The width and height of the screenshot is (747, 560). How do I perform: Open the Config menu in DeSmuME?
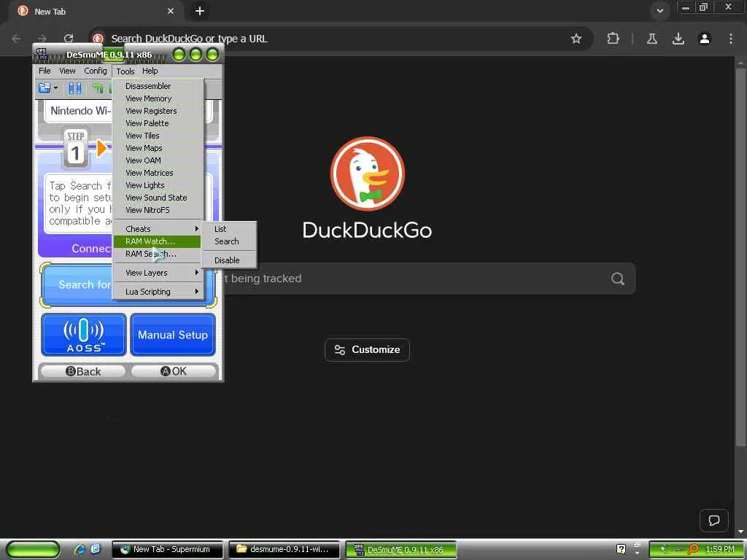(x=96, y=71)
